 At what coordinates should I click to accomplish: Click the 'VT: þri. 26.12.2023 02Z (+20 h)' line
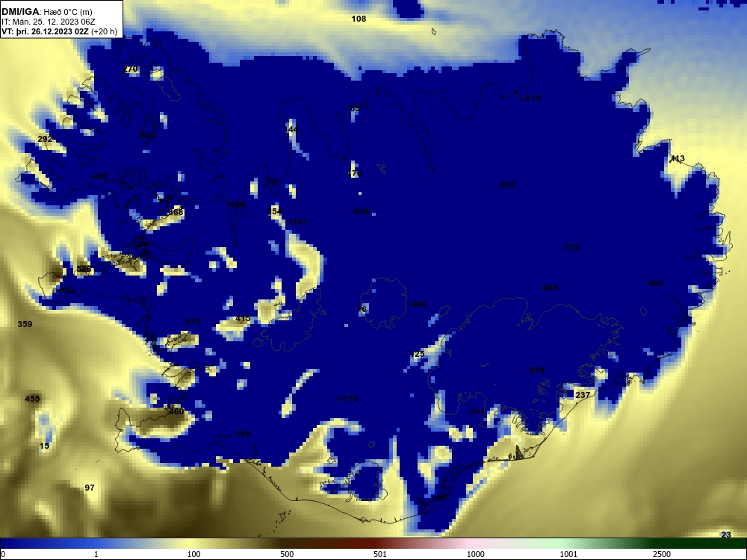pos(59,32)
